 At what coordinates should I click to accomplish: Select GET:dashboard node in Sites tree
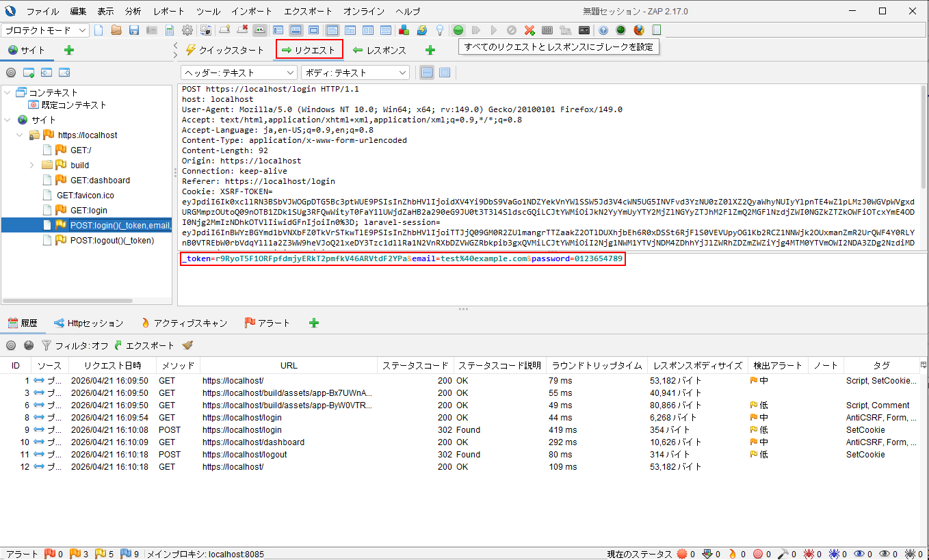click(100, 180)
